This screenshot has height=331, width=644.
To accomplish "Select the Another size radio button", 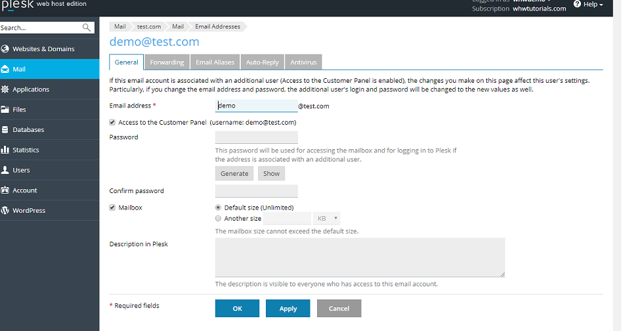I will (219, 219).
